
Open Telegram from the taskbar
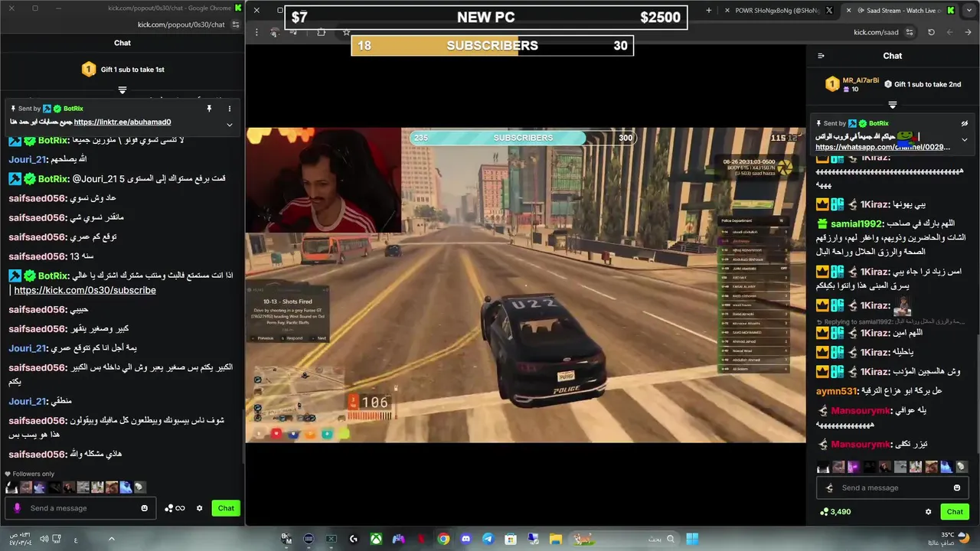coord(488,539)
